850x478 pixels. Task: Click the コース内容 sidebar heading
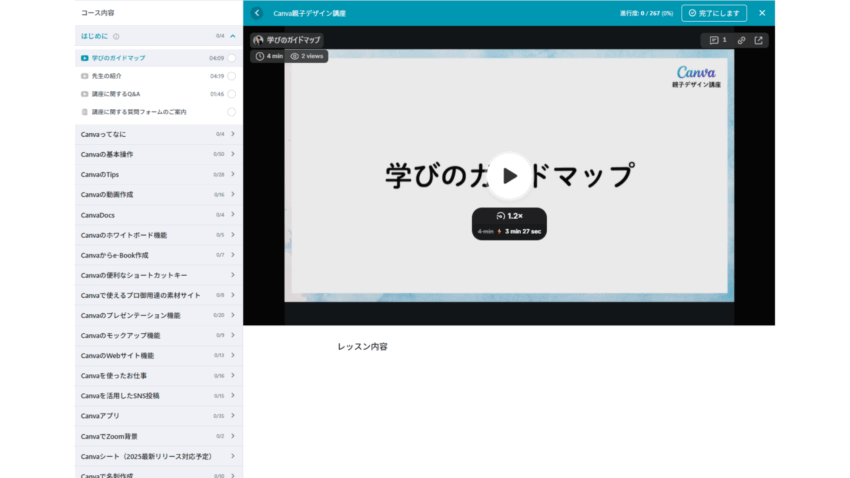(98, 12)
